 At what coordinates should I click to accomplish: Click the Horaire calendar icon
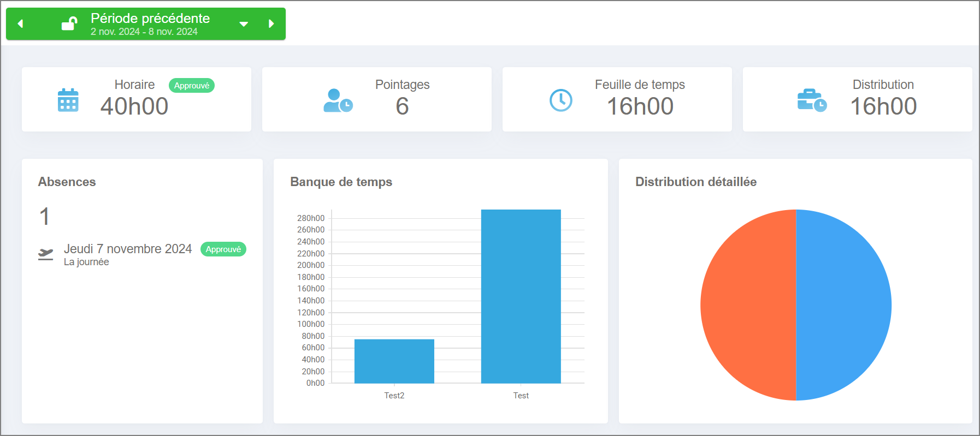coord(68,100)
